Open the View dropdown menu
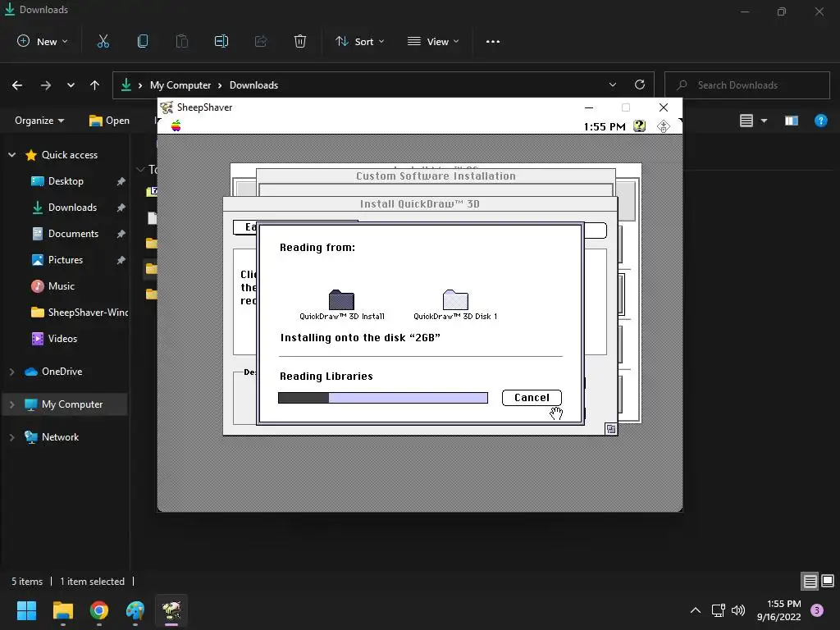The height and width of the screenshot is (630, 840). click(x=433, y=41)
